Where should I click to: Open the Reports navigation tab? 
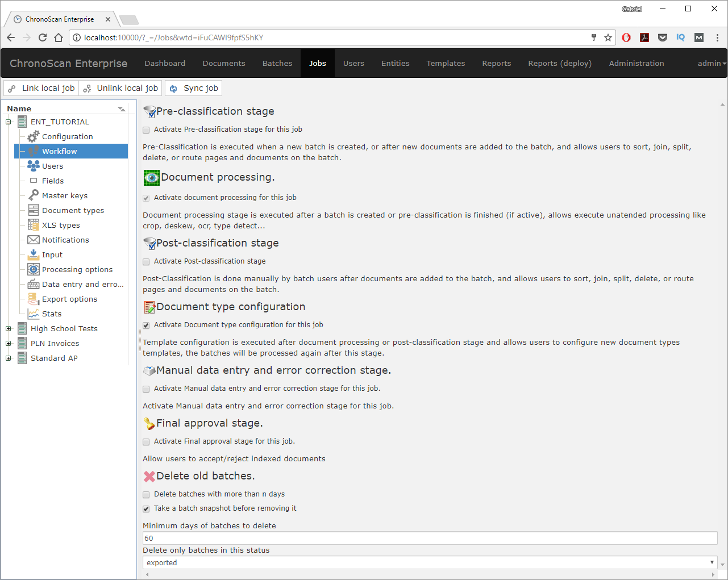pyautogui.click(x=497, y=63)
